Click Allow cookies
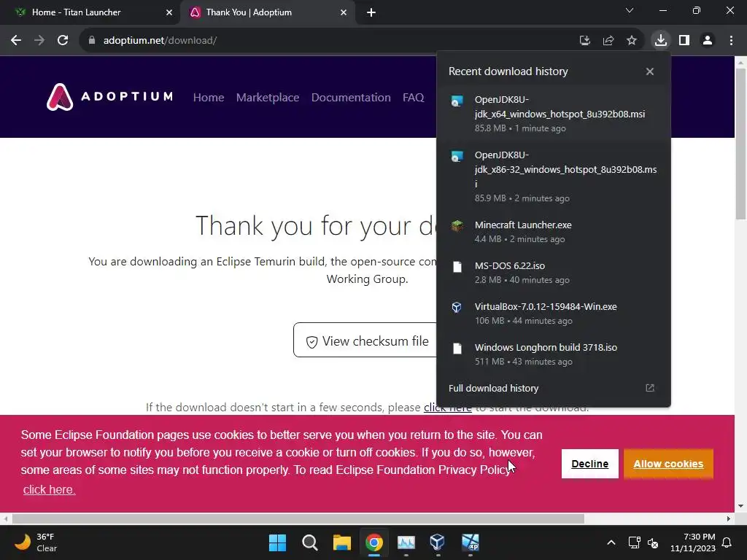 (668, 464)
